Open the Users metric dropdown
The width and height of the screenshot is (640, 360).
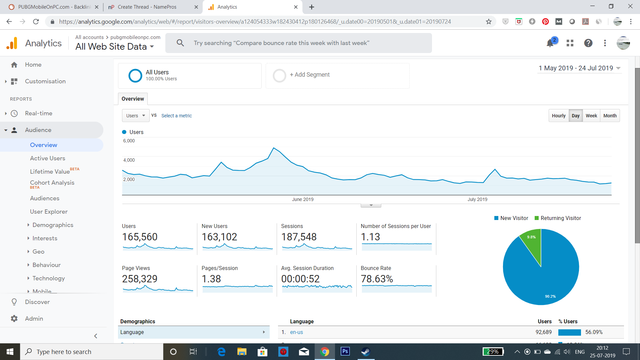(136, 116)
